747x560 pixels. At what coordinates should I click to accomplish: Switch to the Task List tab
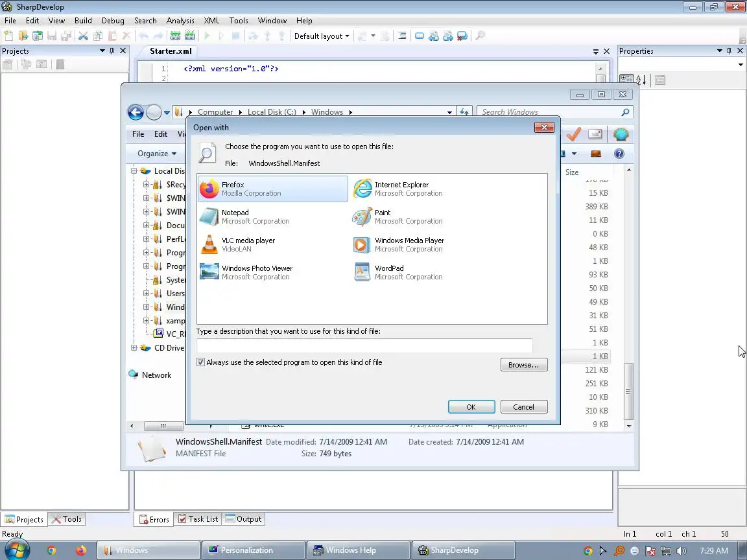tap(198, 519)
